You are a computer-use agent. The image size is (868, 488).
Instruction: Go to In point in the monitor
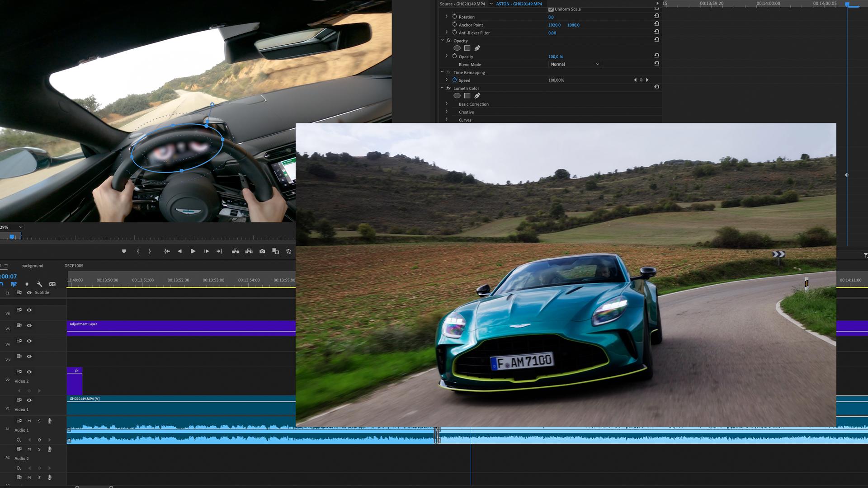167,251
